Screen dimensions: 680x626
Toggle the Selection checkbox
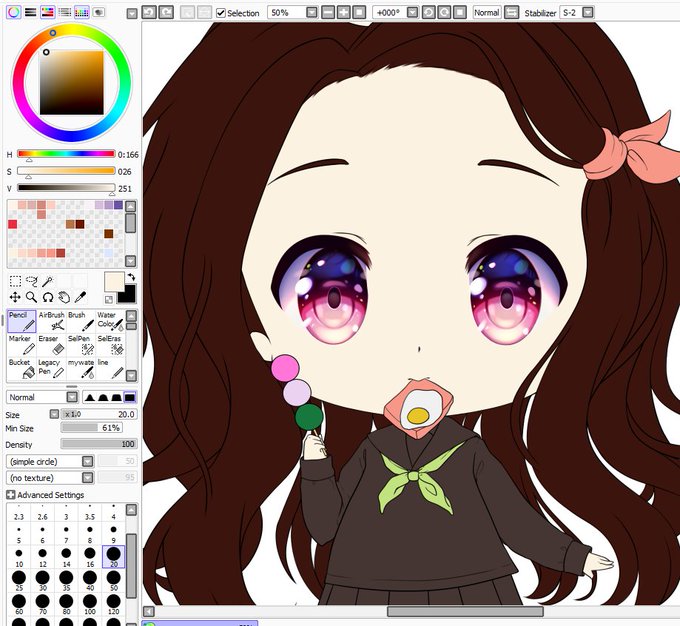pos(221,13)
